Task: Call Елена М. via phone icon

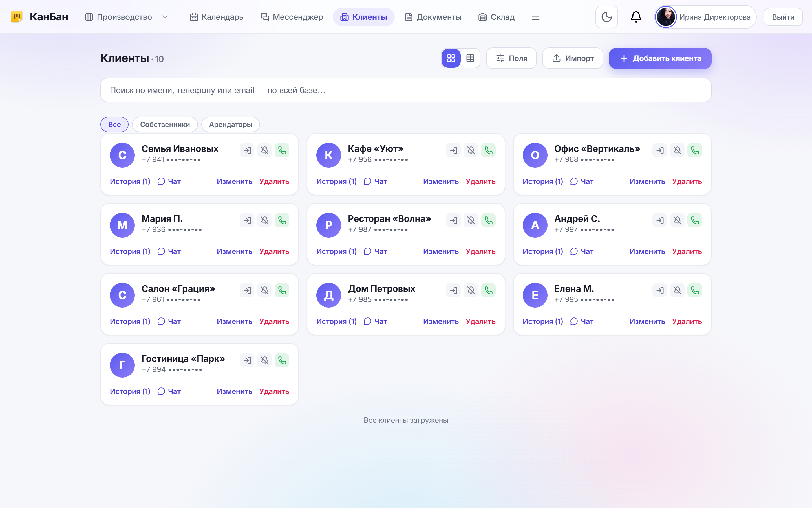Action: [x=694, y=290]
